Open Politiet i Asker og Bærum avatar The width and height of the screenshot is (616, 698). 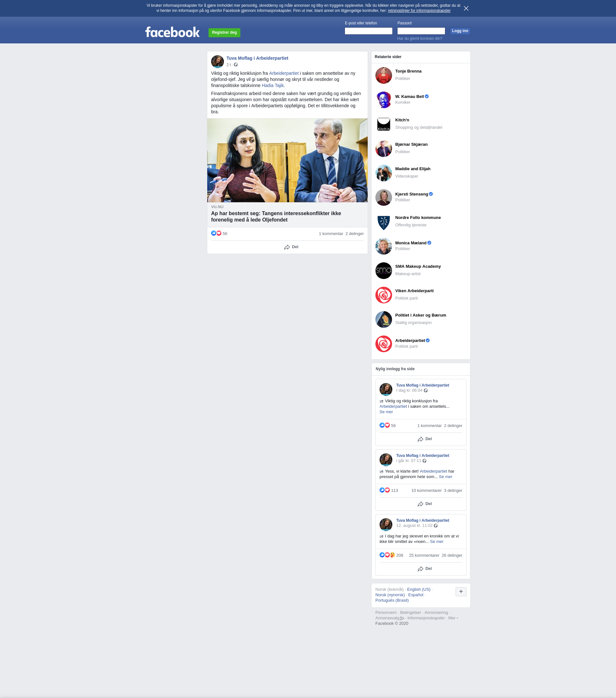click(383, 319)
